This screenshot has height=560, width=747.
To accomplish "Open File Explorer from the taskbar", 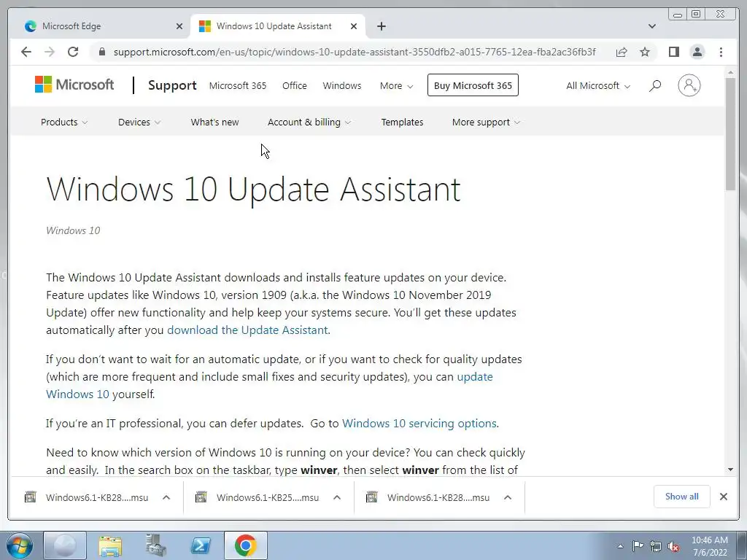I will pos(110,545).
